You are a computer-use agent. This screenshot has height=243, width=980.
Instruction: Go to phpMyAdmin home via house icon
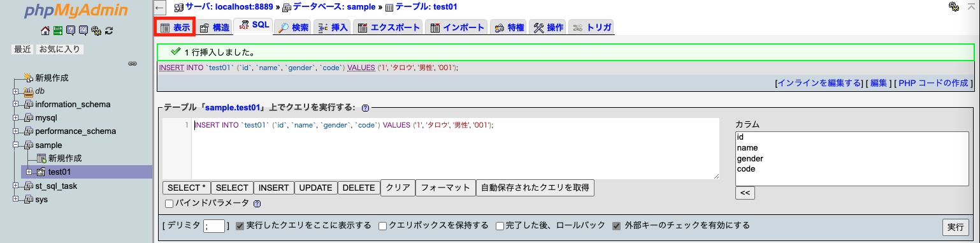(x=45, y=30)
